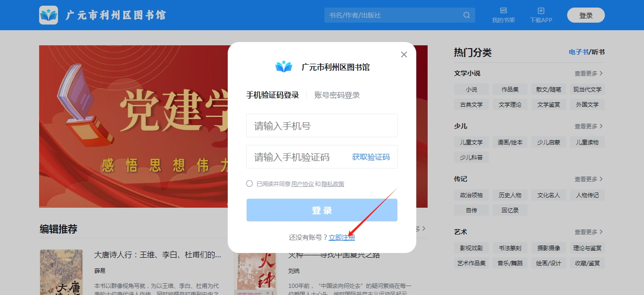The height and width of the screenshot is (295, 644).
Task: Switch to 账号密码登录 tab
Action: (337, 94)
